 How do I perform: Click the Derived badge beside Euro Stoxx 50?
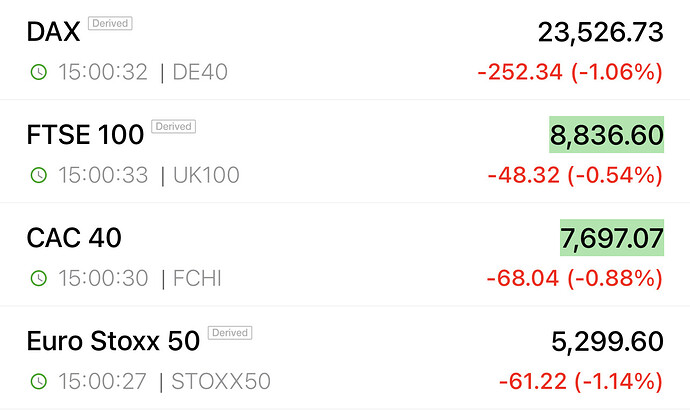tap(229, 332)
